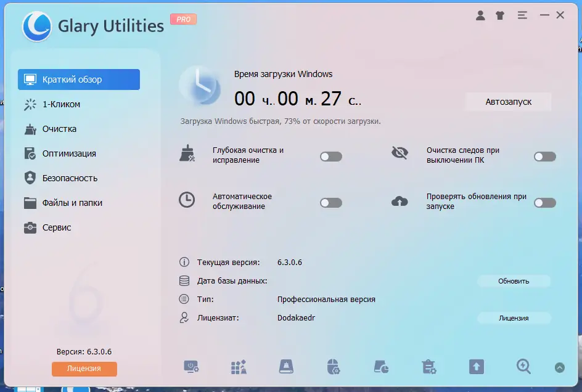
Task: Select the uninstaller trash bin icon
Action: coord(428,367)
